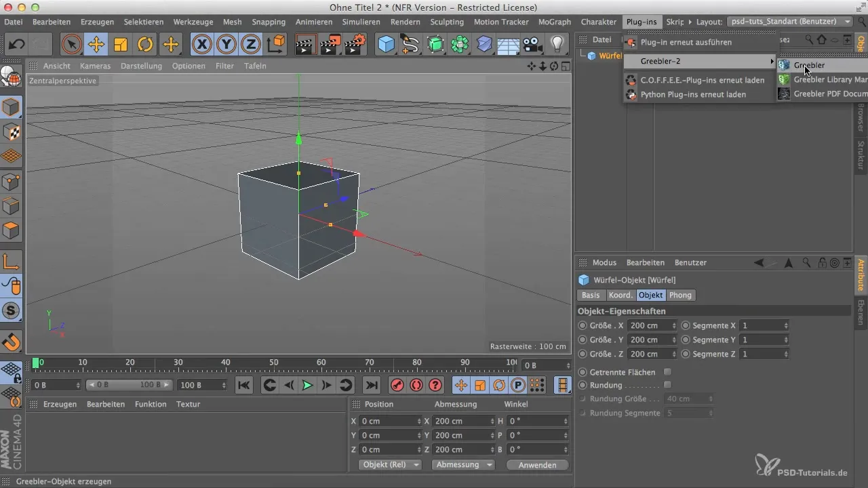This screenshot has height=488, width=868.
Task: Click the deformer object icon
Action: (484, 45)
